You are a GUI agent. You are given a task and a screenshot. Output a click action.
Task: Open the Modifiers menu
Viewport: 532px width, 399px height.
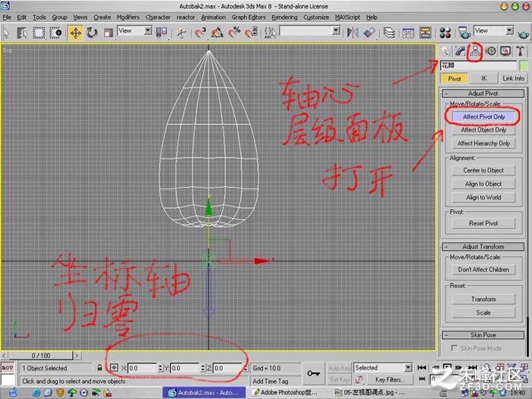pyautogui.click(x=128, y=17)
